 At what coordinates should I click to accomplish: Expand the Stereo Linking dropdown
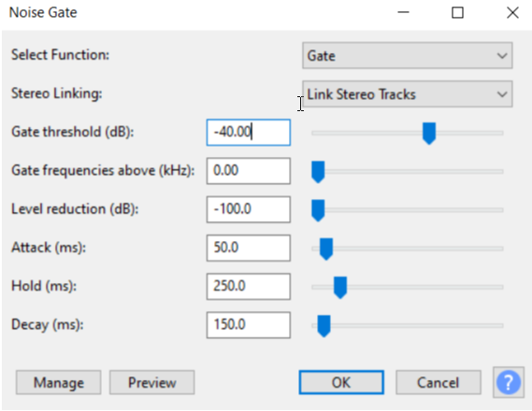[407, 93]
